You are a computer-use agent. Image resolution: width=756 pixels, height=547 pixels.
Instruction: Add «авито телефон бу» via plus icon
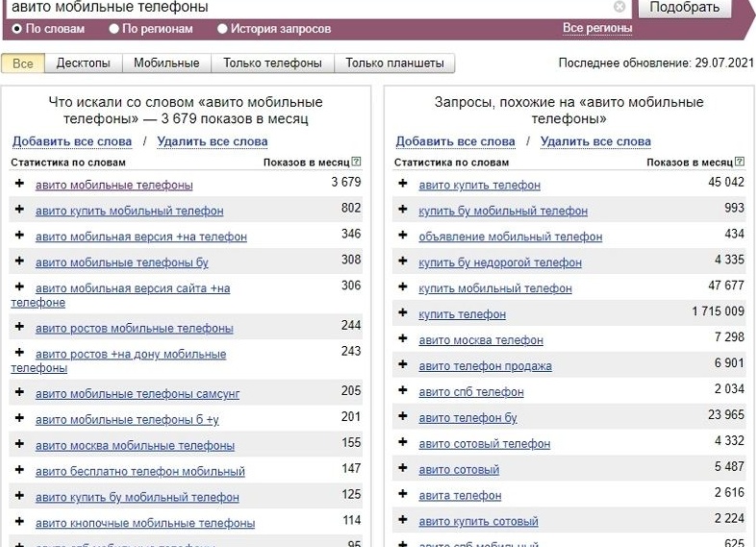click(403, 416)
